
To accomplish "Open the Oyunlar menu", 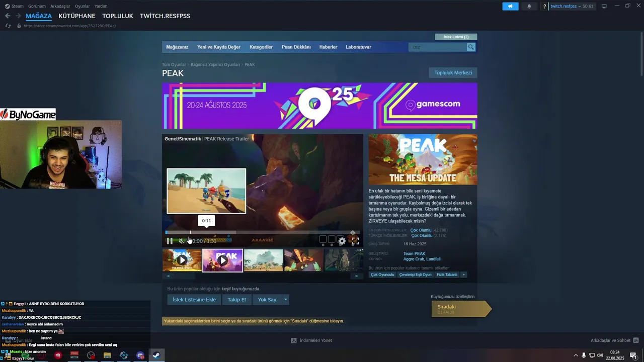I will [83, 6].
